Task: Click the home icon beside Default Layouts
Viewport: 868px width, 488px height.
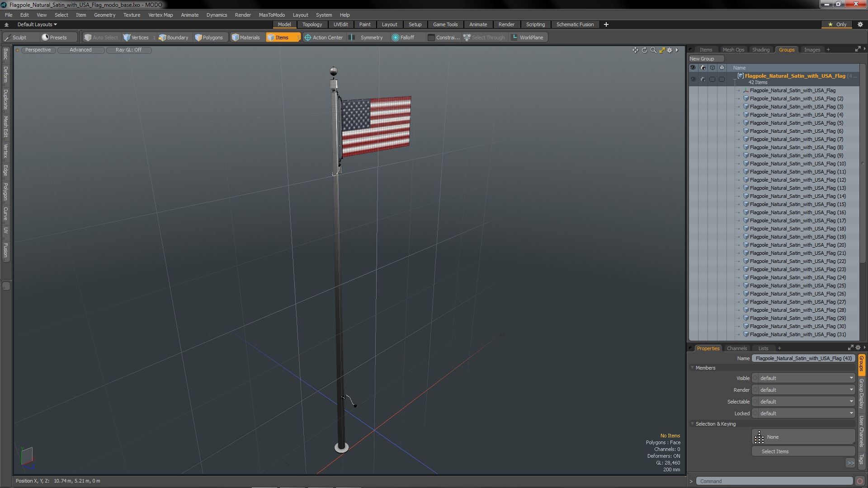Action: 6,24
